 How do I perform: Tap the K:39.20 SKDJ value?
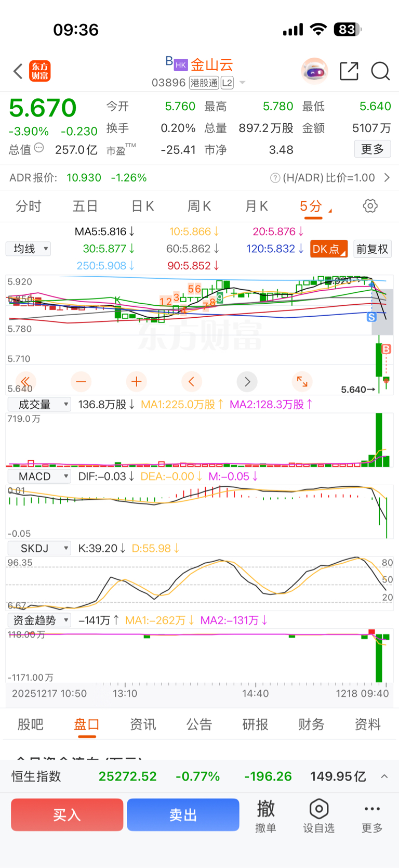(102, 548)
